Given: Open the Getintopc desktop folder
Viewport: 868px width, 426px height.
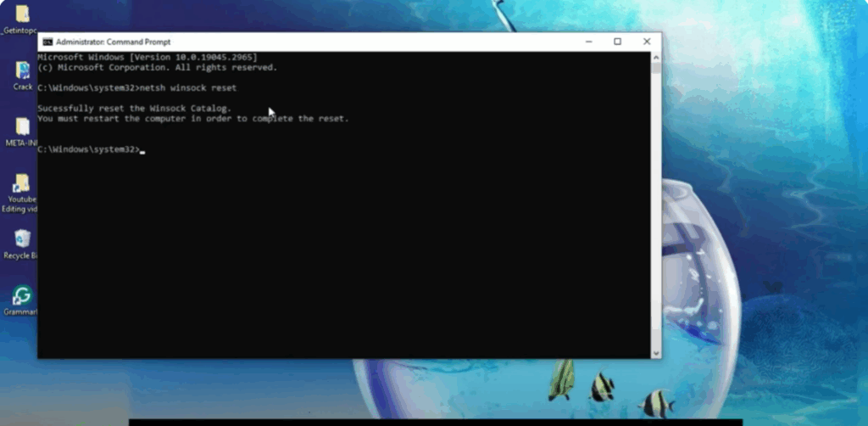Looking at the screenshot, I should (21, 14).
